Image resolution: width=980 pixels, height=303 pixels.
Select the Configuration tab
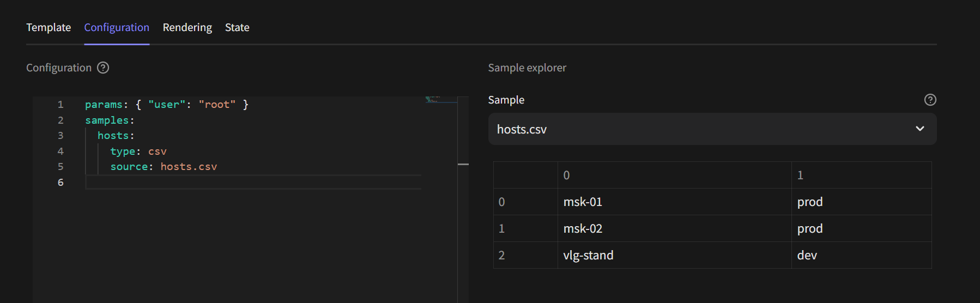[x=117, y=27]
